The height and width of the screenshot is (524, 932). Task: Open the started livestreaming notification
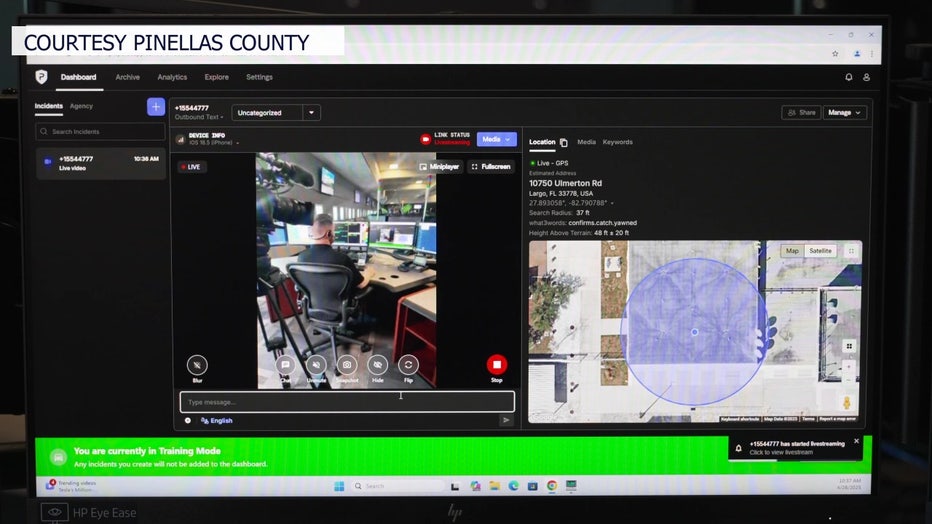point(796,448)
